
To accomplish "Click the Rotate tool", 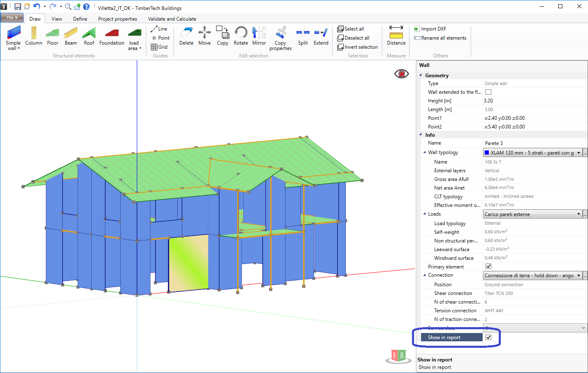I will click(241, 36).
